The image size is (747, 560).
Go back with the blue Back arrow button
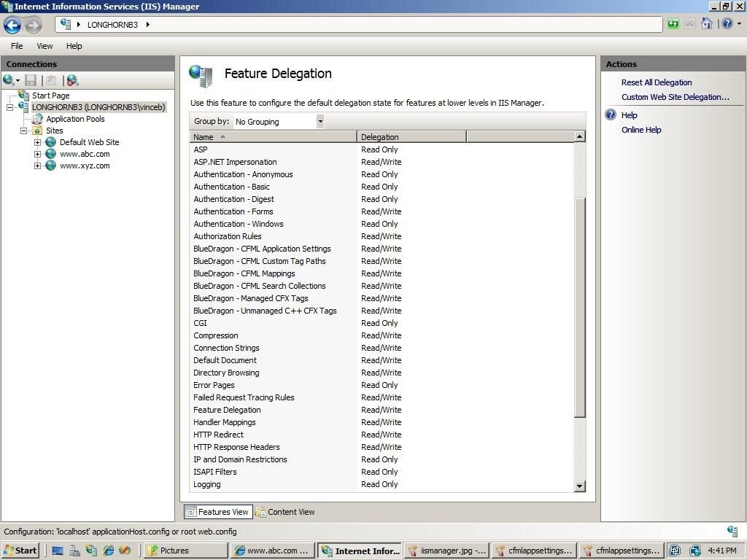pos(12,25)
